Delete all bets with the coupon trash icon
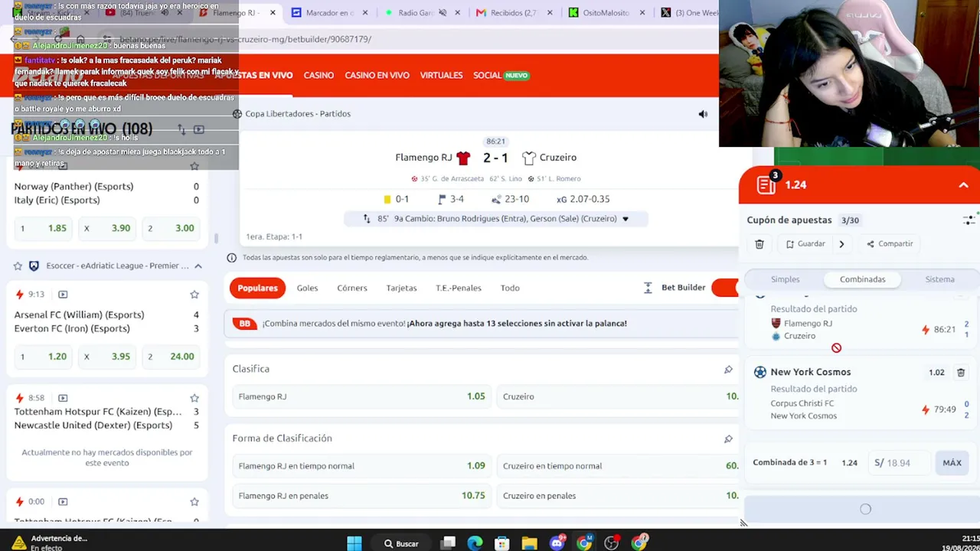 pos(759,244)
